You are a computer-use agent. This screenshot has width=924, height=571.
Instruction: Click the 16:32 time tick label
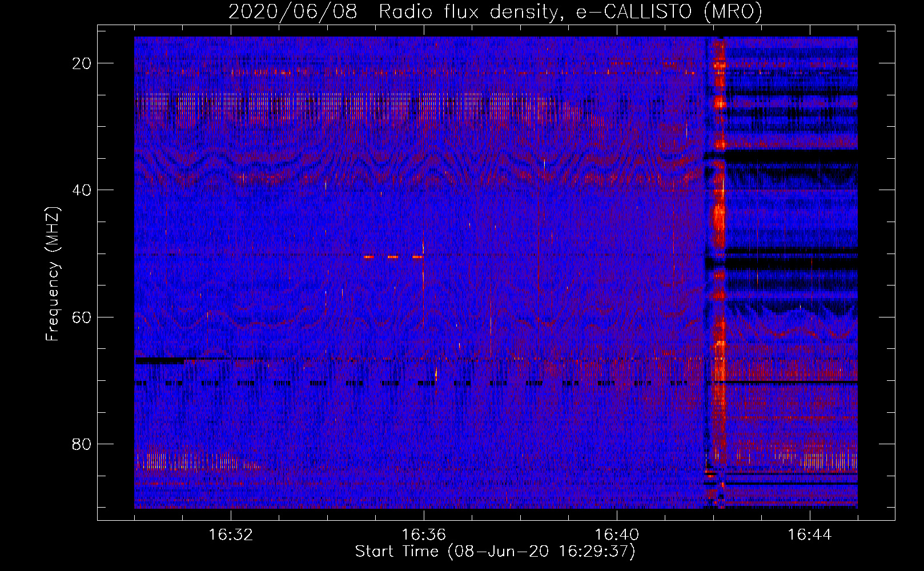pos(231,535)
